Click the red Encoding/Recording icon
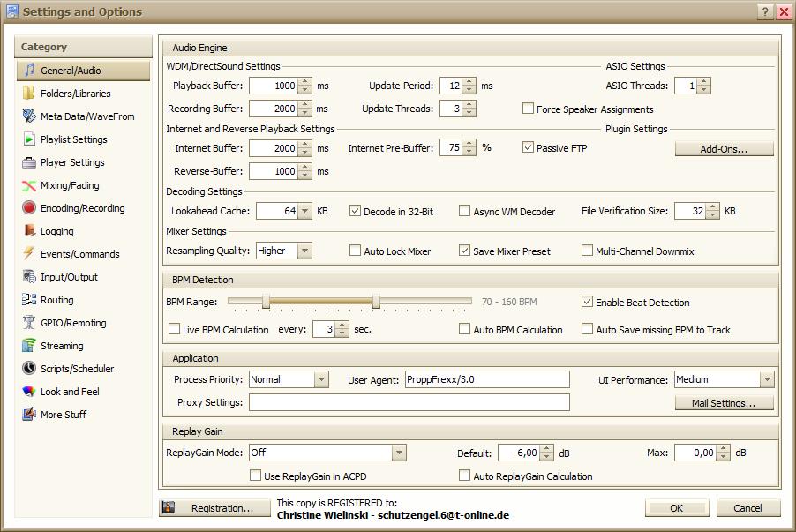796x532 pixels. [29, 208]
